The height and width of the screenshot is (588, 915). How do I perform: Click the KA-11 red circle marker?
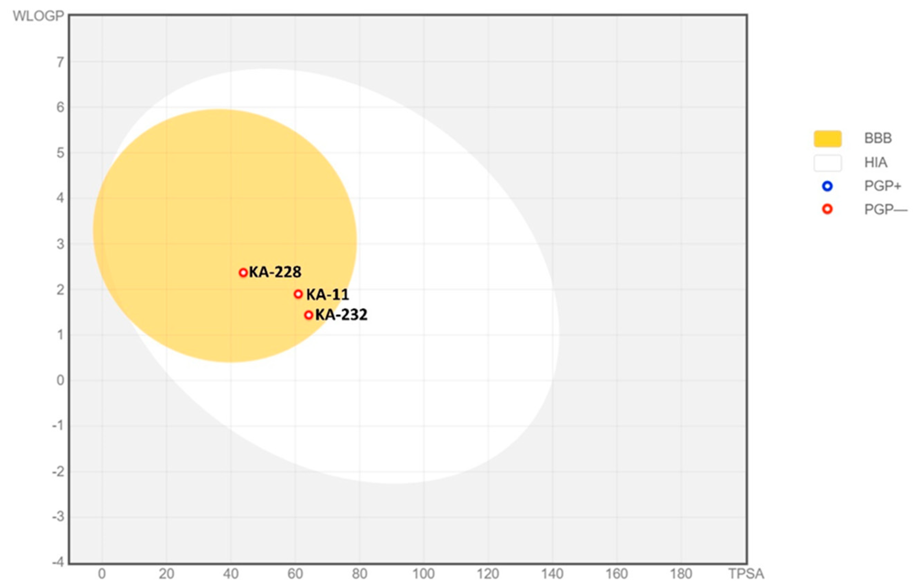click(298, 294)
